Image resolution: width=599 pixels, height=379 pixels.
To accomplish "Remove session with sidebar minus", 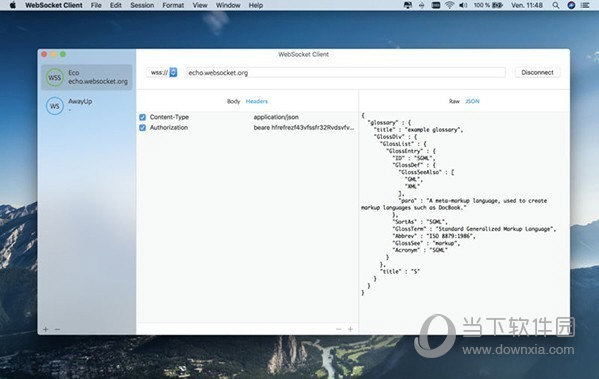I will (x=57, y=329).
